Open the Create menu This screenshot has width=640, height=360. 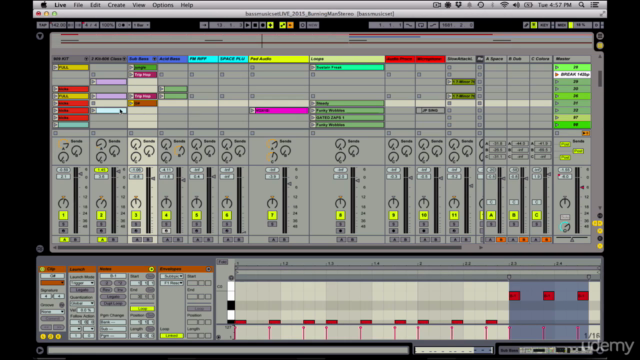click(116, 5)
